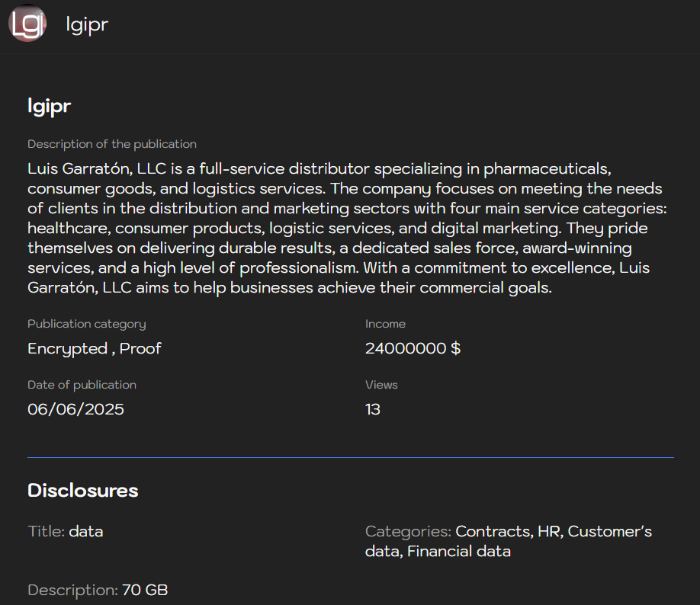Click the "Description: 70 GB" line
This screenshot has height=605, width=700.
pyautogui.click(x=98, y=590)
